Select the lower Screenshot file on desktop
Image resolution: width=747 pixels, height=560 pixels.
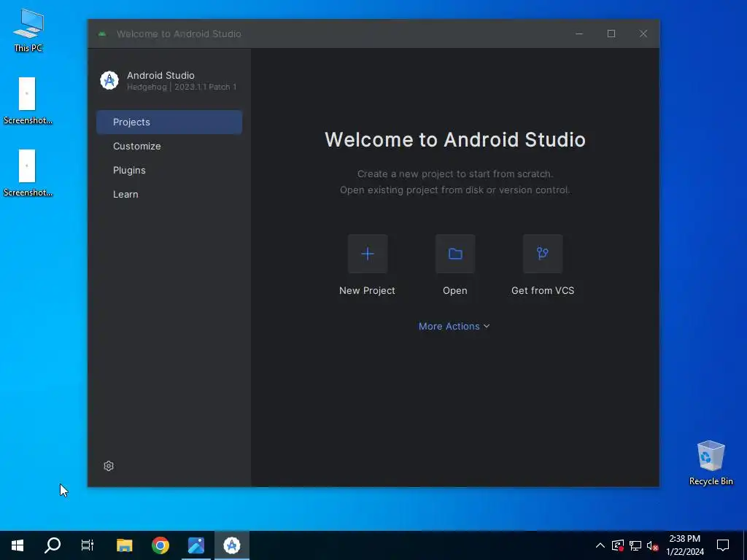(28, 174)
